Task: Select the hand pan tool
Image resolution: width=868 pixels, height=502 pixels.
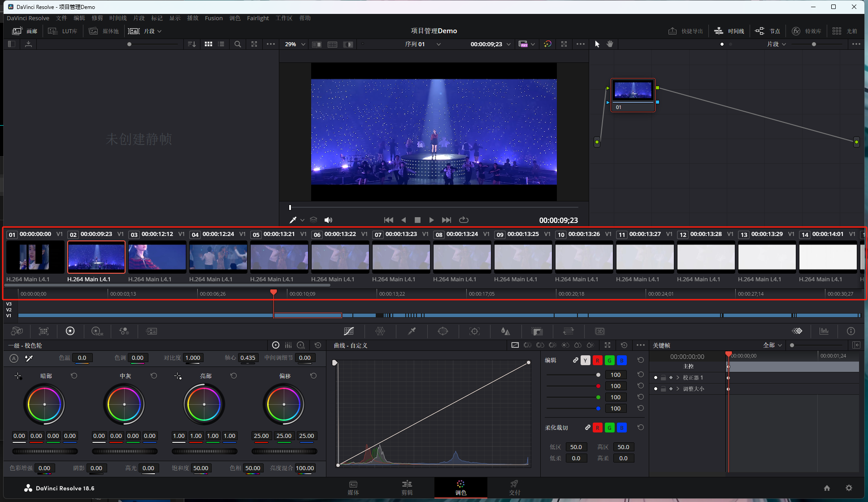Action: pos(610,44)
